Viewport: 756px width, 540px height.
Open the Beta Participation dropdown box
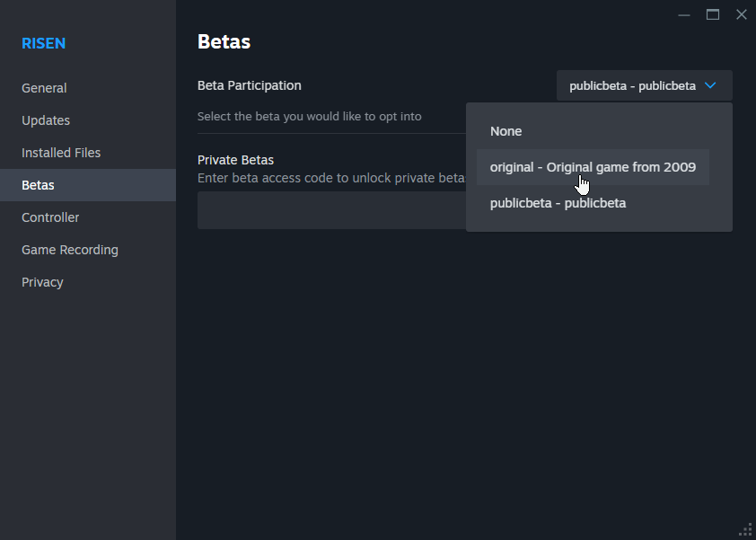coord(644,85)
